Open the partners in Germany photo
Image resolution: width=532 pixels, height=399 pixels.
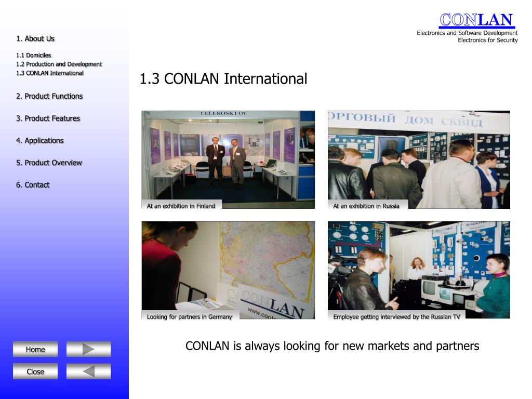point(228,270)
